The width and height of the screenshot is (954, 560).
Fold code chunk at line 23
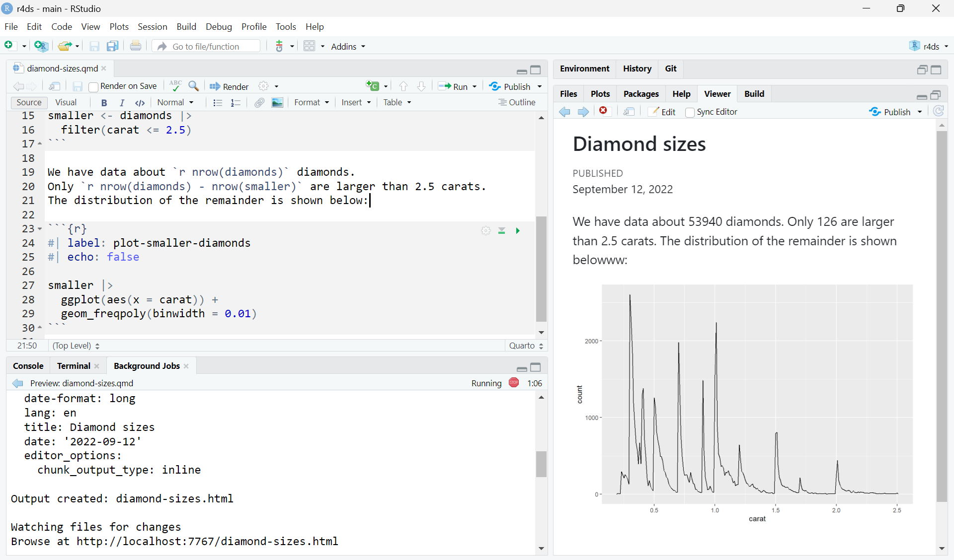[x=39, y=229]
